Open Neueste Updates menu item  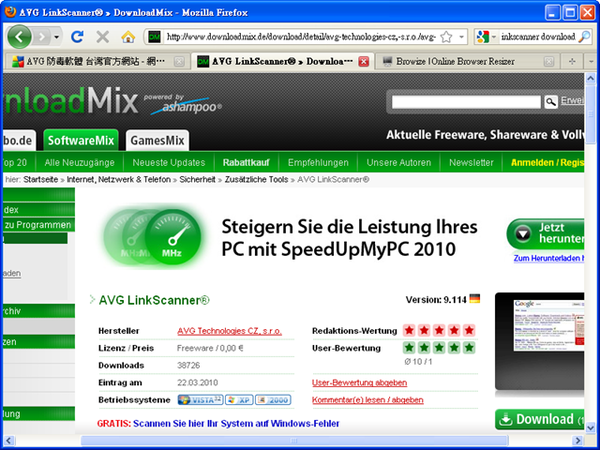coord(169,163)
